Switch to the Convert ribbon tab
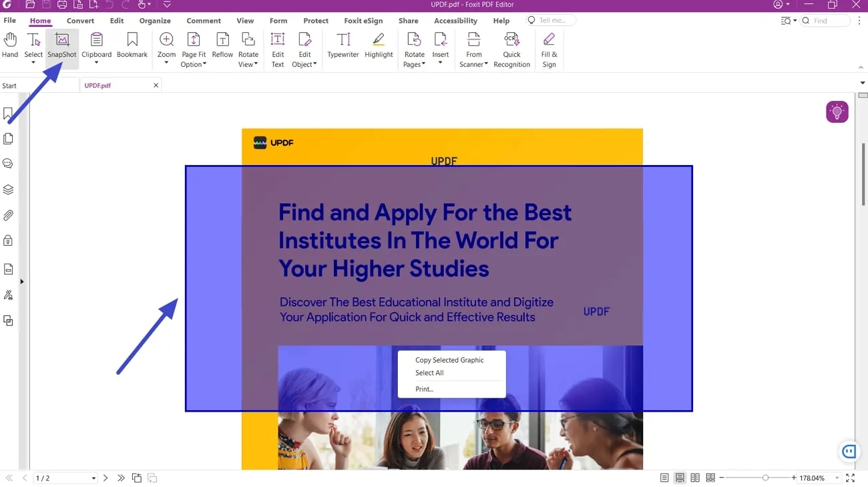 pos(80,21)
